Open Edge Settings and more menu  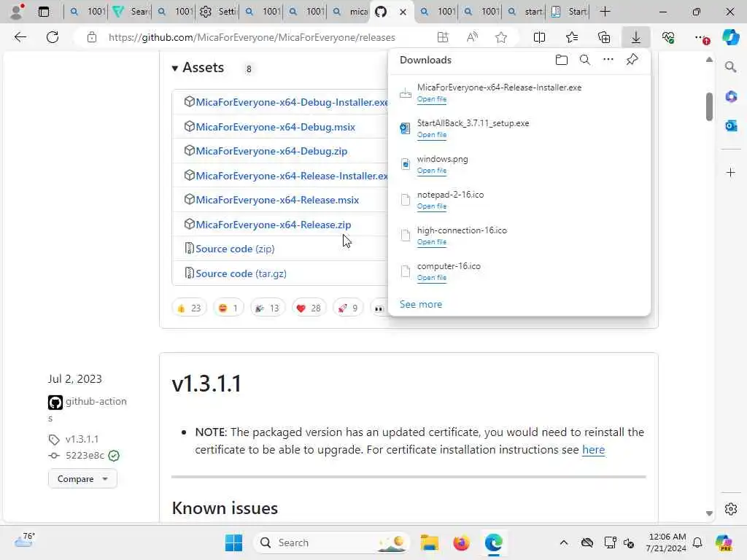pos(701,38)
